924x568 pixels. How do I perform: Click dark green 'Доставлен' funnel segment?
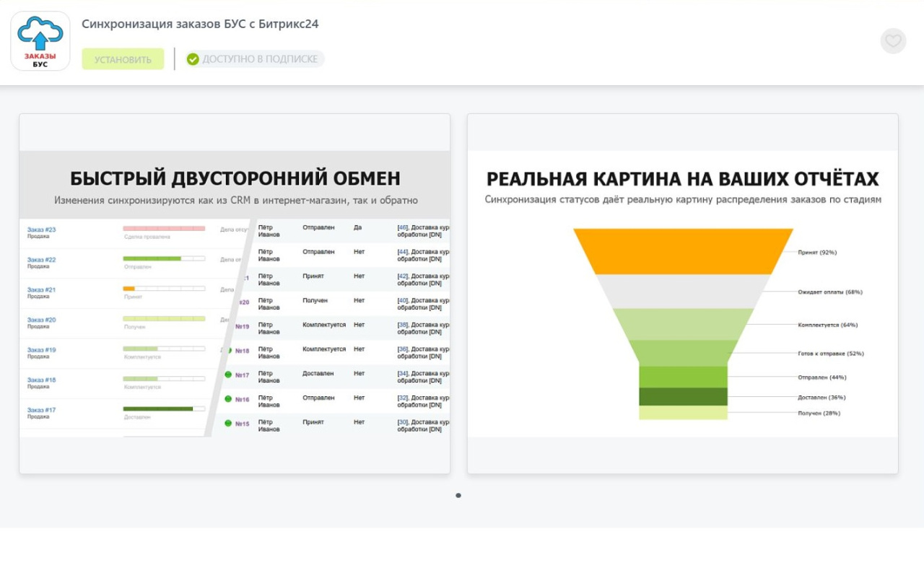pyautogui.click(x=683, y=396)
